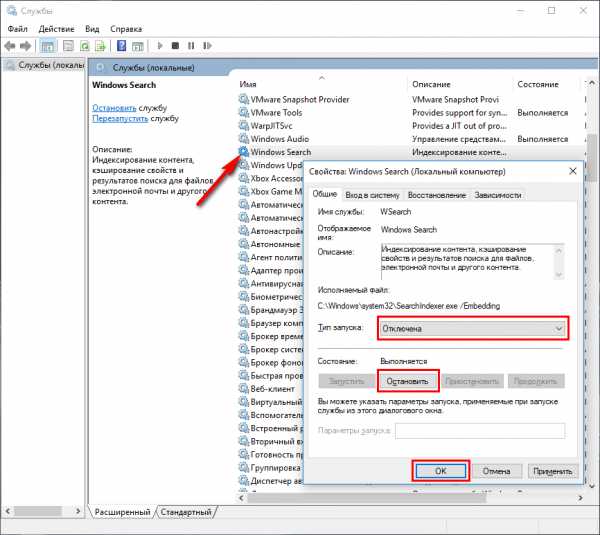Image resolution: width=600 pixels, height=535 pixels.
Task: Click the Остановить службу link
Action: click(x=114, y=108)
